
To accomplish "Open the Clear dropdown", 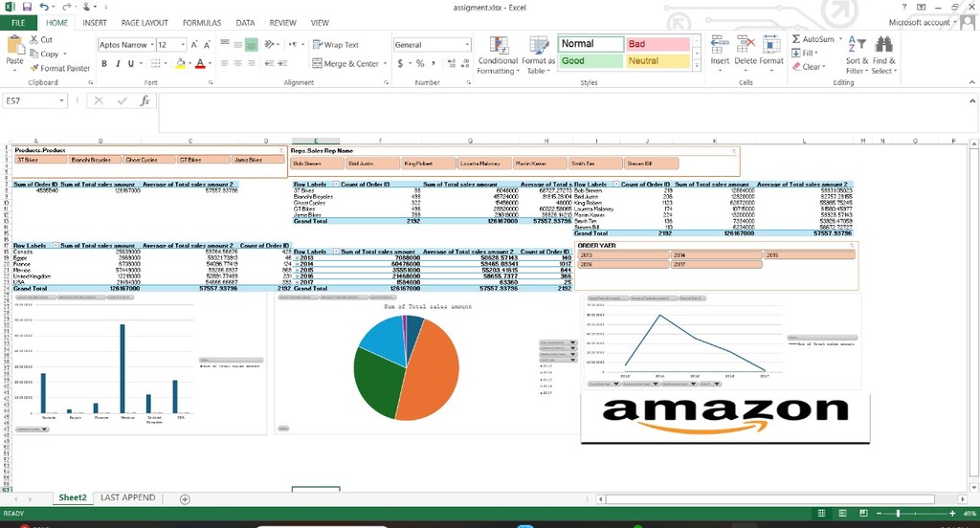I will coord(810,67).
